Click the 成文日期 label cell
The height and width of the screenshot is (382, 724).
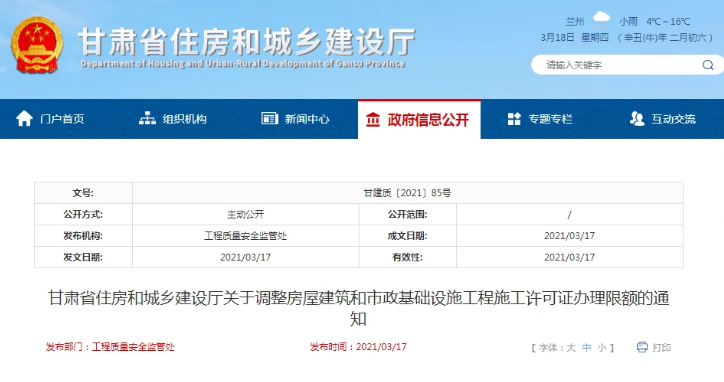408,236
